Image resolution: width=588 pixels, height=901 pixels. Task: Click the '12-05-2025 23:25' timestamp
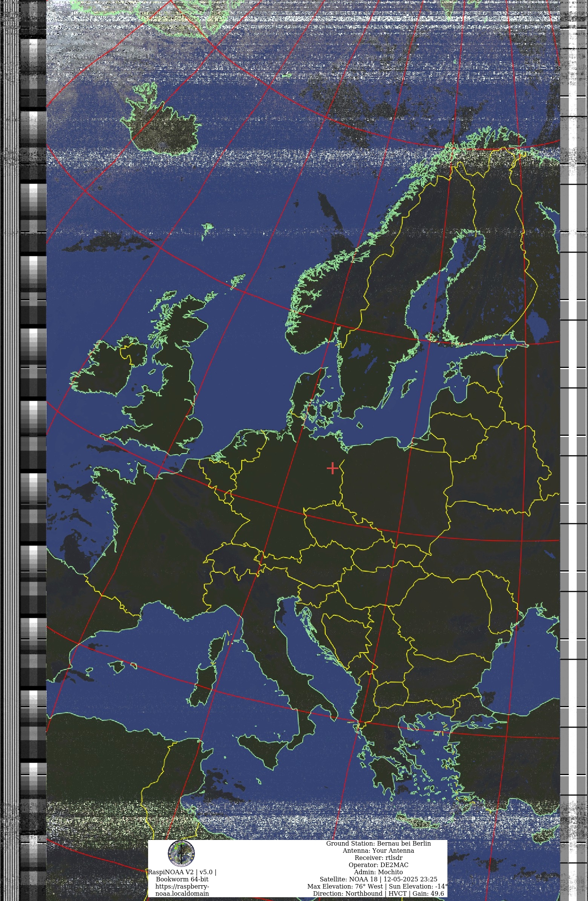(x=410, y=880)
